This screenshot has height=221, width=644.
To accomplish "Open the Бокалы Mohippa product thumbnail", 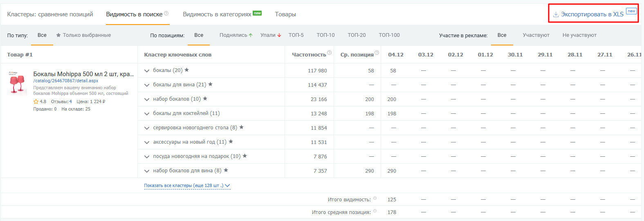I will point(17,83).
